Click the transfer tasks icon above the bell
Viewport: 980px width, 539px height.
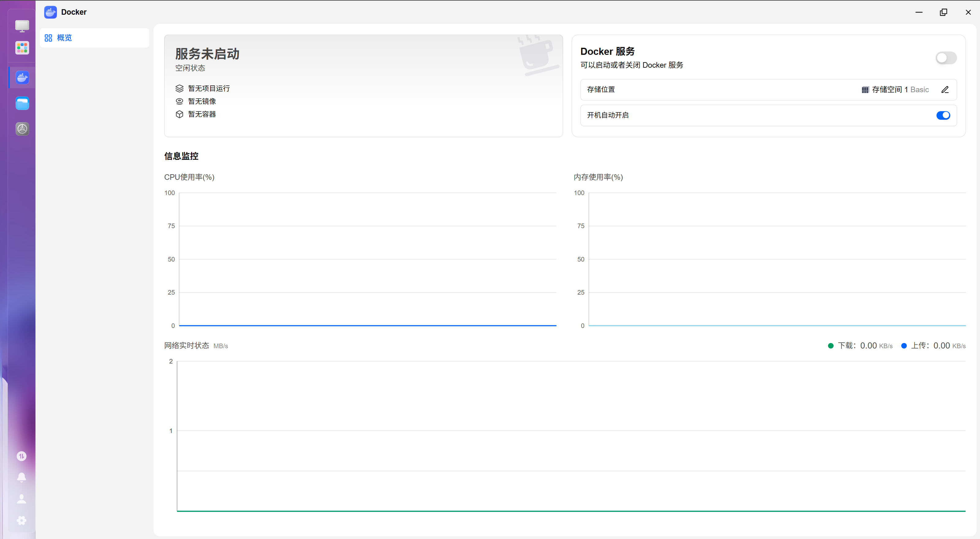pyautogui.click(x=22, y=456)
